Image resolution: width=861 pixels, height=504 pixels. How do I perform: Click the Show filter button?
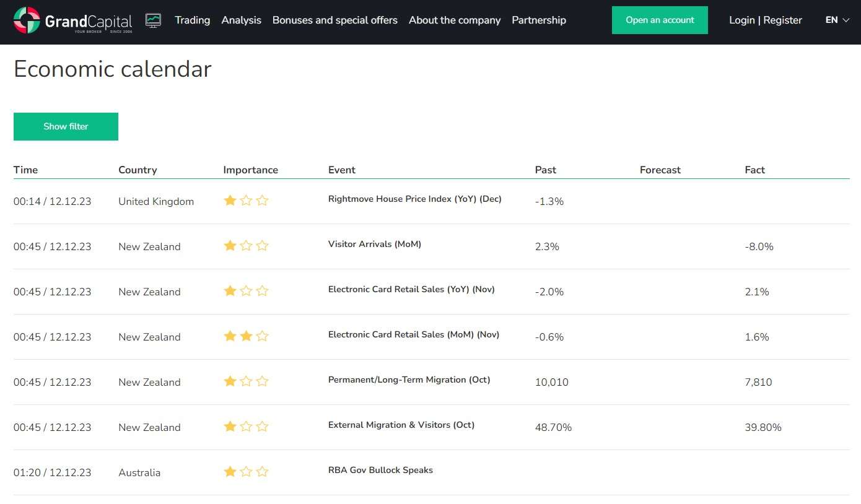click(66, 126)
